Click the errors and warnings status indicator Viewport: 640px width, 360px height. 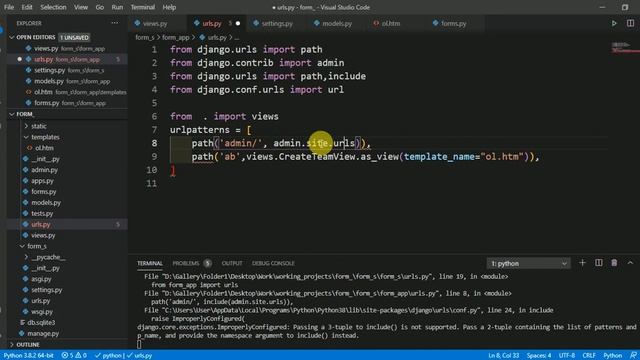coord(74,355)
